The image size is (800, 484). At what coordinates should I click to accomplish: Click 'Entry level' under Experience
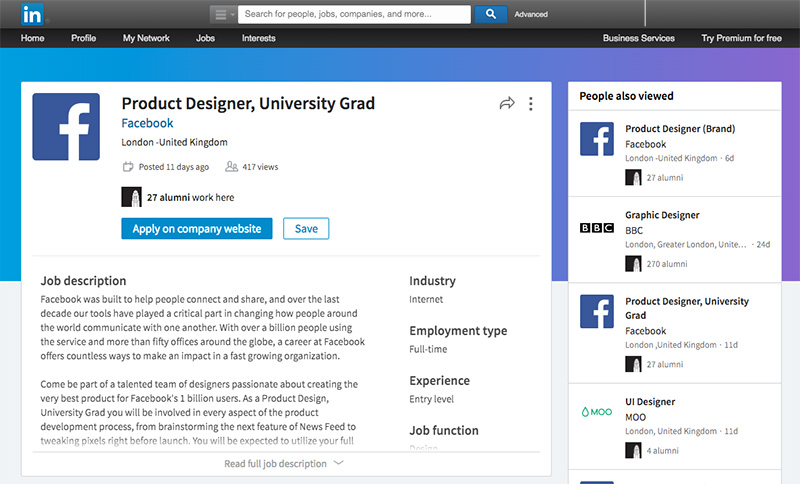click(x=431, y=399)
